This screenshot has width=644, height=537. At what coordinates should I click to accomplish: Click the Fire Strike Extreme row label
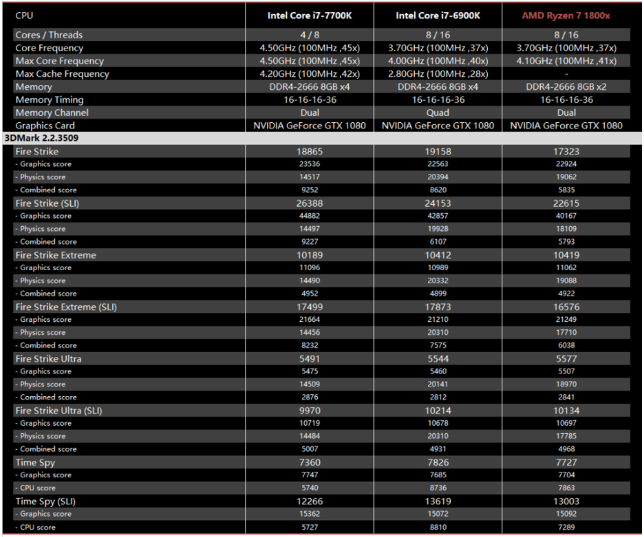(x=55, y=255)
